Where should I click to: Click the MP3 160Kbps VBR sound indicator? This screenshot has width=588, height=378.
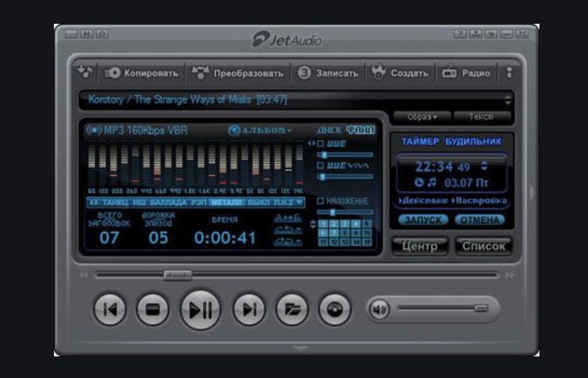(136, 130)
